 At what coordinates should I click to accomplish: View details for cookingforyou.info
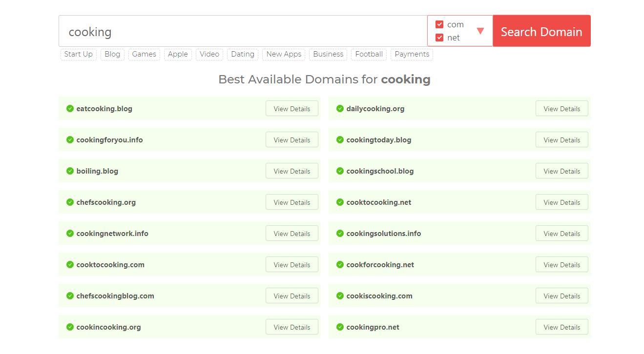292,139
